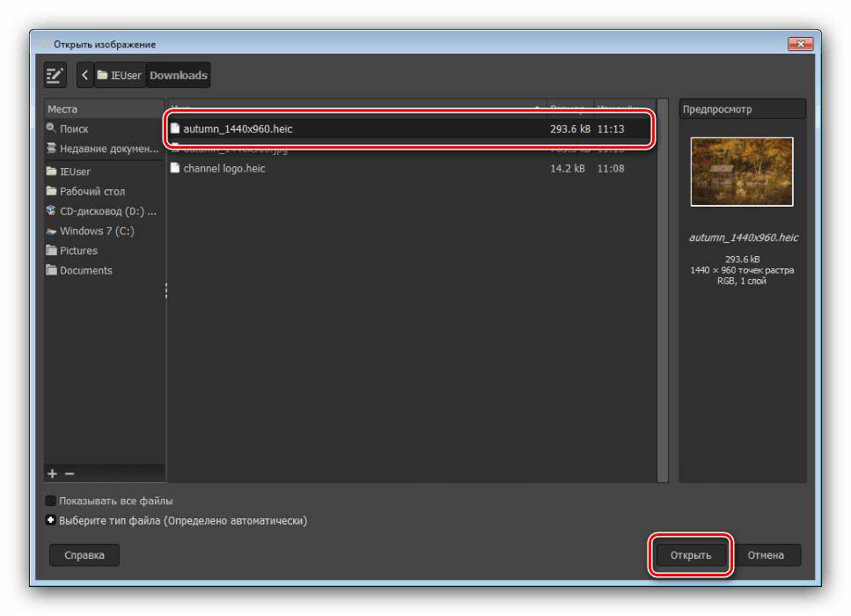Image resolution: width=851 pixels, height=616 pixels.
Task: Click the Windows 7 drive icon
Action: (51, 231)
